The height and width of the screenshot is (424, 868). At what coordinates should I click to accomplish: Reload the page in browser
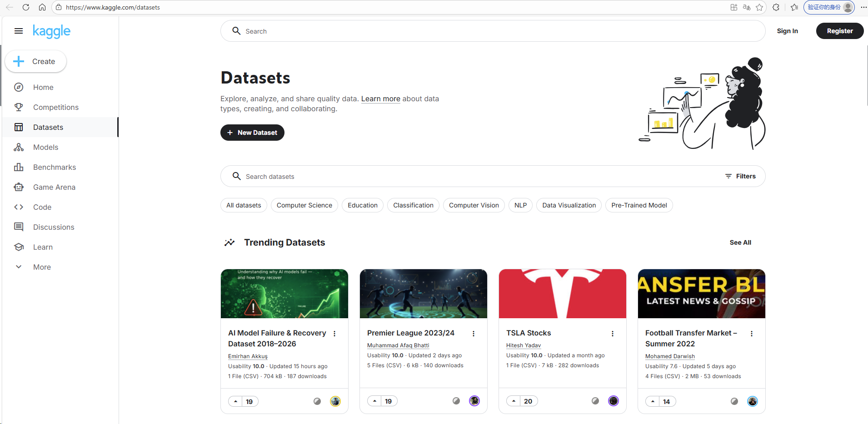(x=26, y=7)
